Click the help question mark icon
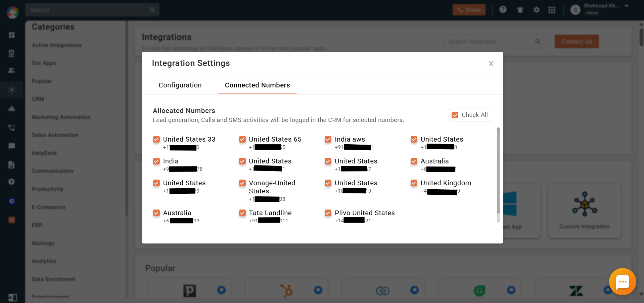 pyautogui.click(x=503, y=10)
